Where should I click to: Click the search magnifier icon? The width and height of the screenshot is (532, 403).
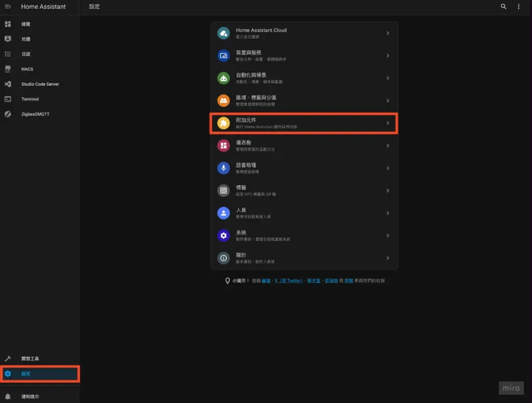click(503, 7)
